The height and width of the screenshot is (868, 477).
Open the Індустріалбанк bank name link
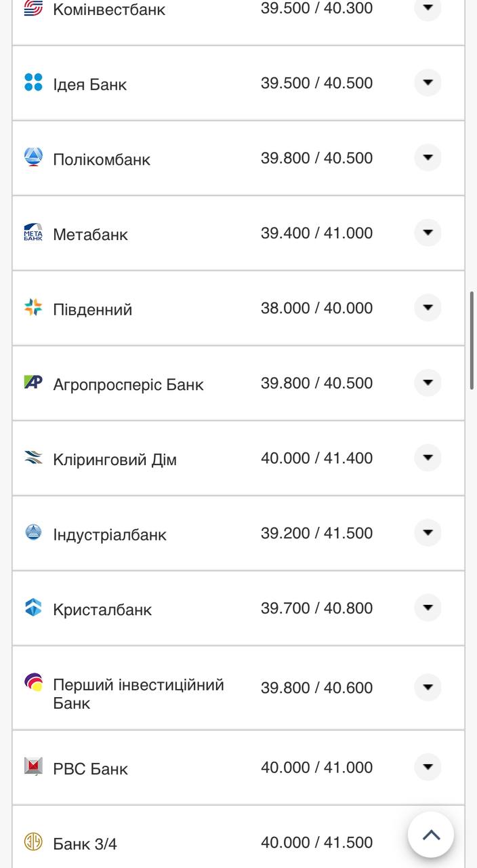click(x=110, y=534)
